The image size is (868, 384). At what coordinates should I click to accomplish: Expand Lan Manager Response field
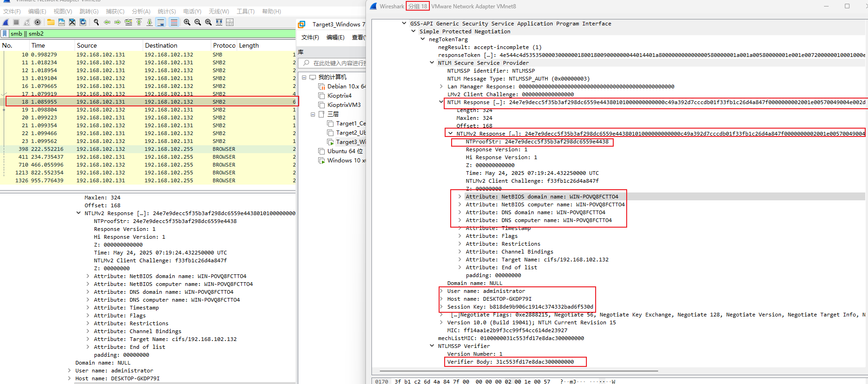[441, 86]
